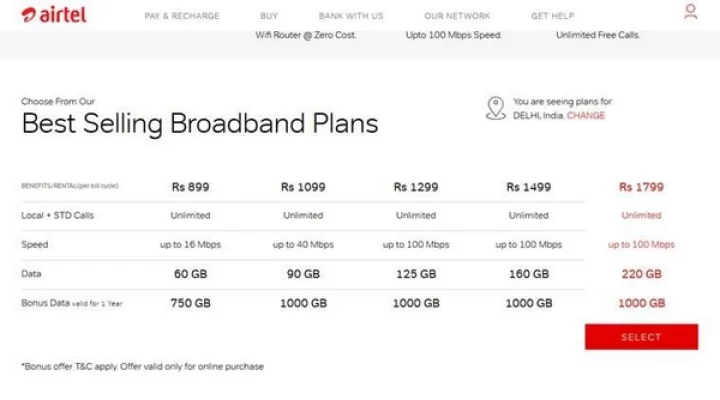Open the user account profile icon

[690, 12]
